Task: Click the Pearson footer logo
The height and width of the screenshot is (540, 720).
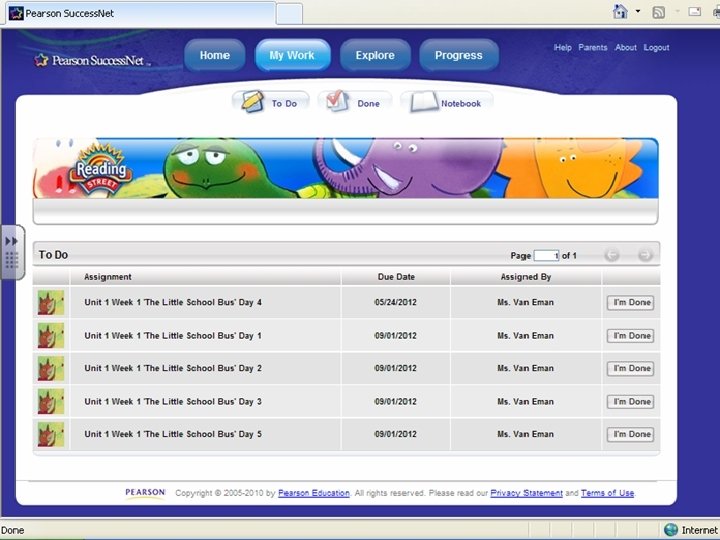Action: (145, 493)
